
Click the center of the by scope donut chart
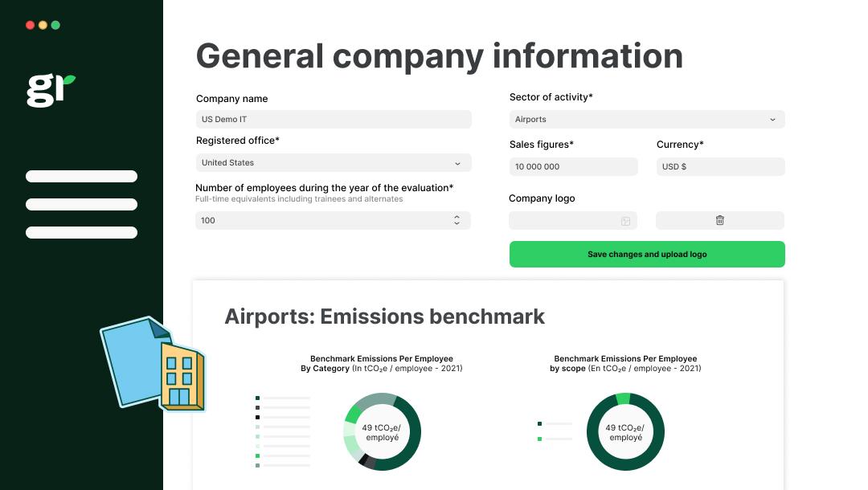625,432
